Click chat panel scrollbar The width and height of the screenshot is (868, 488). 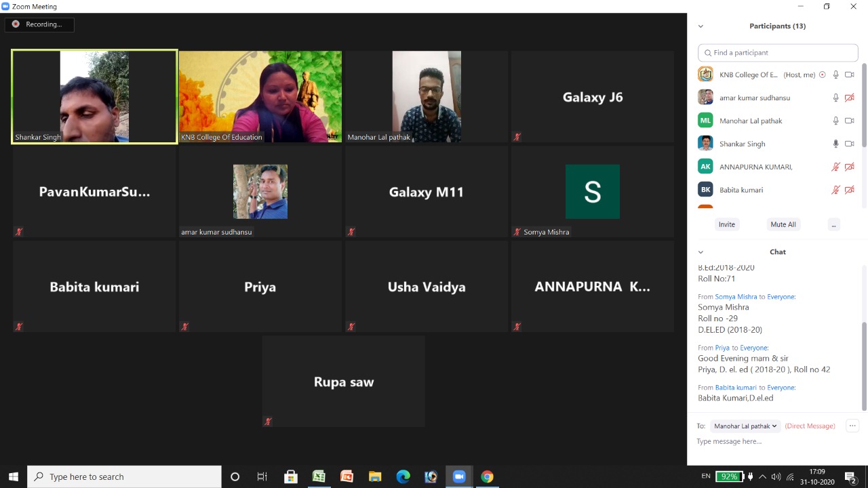[x=864, y=366]
